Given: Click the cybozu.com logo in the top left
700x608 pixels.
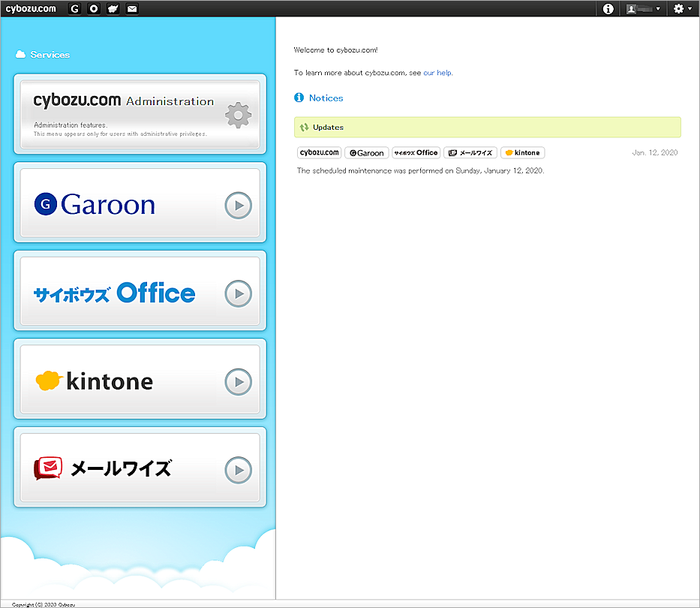Looking at the screenshot, I should point(31,8).
